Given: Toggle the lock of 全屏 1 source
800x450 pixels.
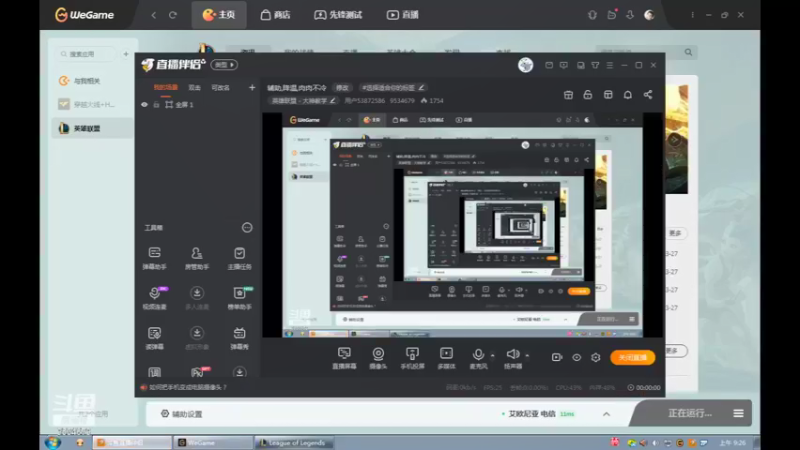Looking at the screenshot, I should tap(156, 105).
